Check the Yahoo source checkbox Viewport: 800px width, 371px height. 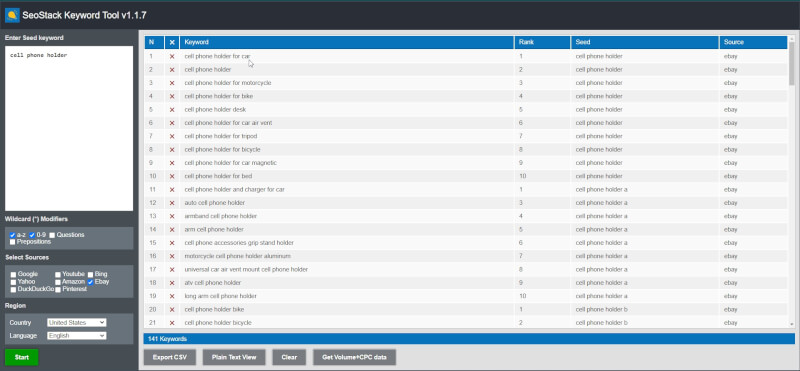[x=13, y=282]
